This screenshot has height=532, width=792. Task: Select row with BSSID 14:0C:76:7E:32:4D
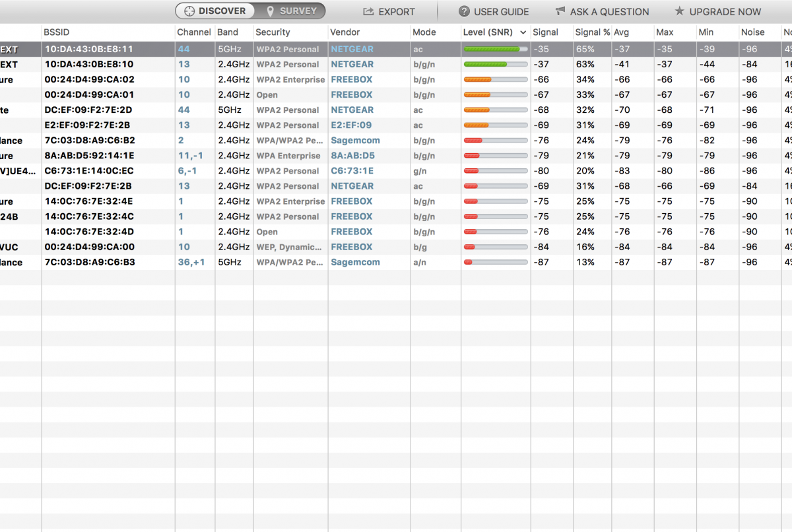point(396,232)
